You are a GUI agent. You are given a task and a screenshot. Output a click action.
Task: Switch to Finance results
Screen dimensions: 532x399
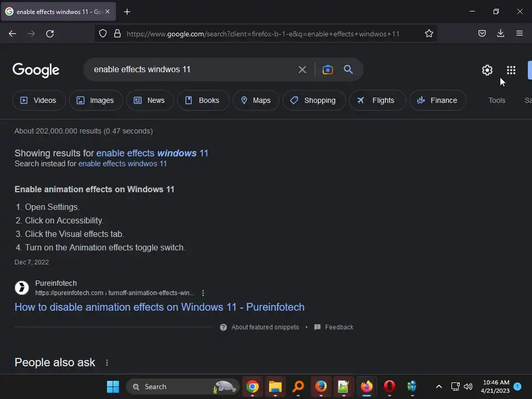pos(437,100)
